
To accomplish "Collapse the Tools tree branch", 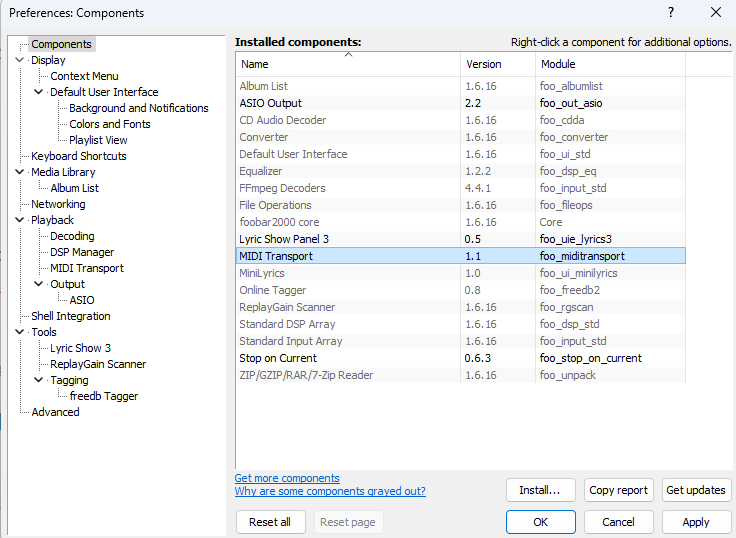I will pyautogui.click(x=20, y=332).
